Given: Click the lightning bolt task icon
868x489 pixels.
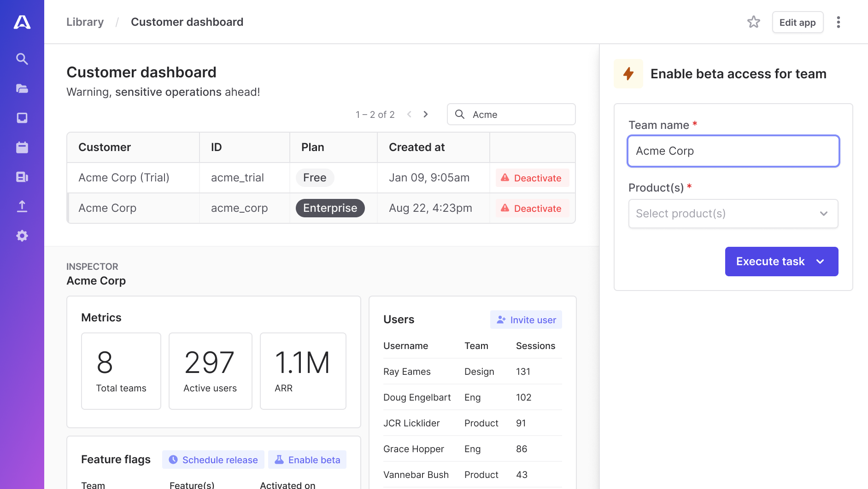Looking at the screenshot, I should point(628,74).
